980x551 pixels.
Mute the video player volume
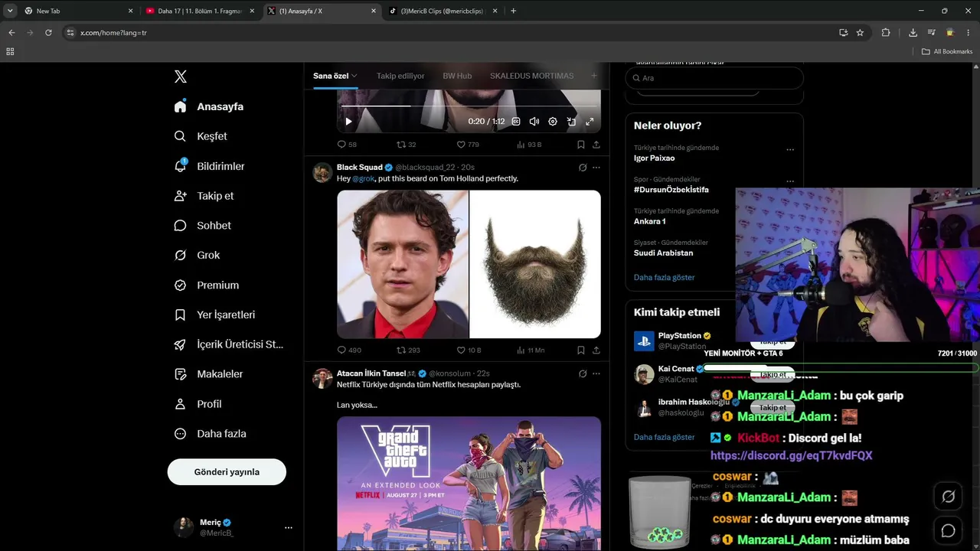(534, 122)
